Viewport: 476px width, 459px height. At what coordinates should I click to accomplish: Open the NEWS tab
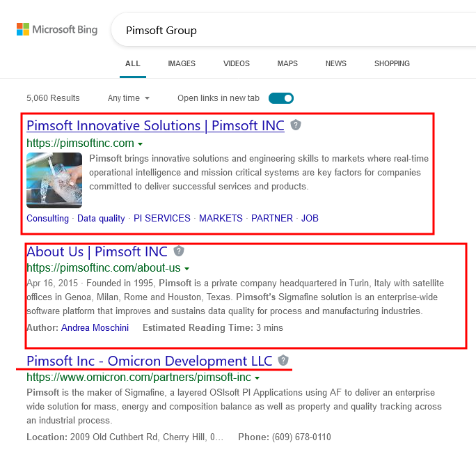335,63
